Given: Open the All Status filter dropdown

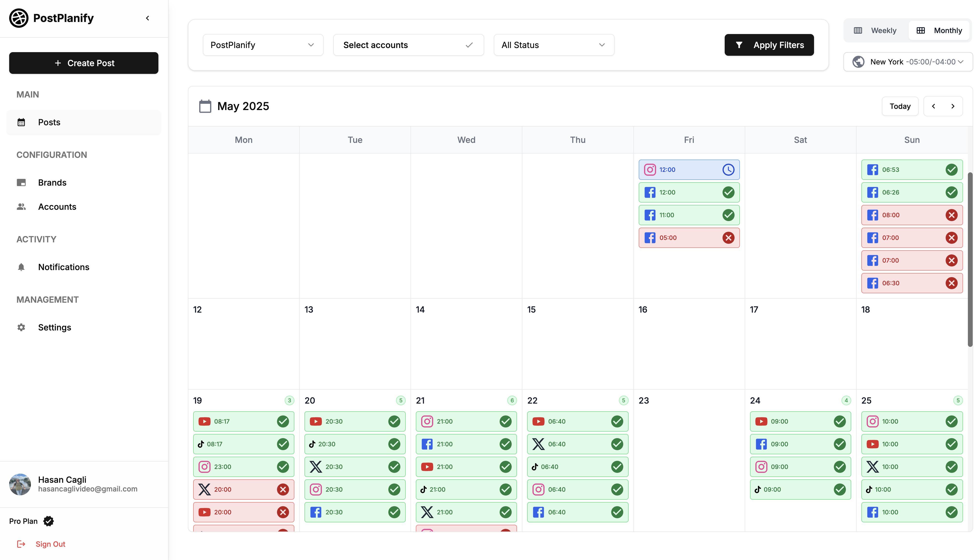Looking at the screenshot, I should [553, 45].
